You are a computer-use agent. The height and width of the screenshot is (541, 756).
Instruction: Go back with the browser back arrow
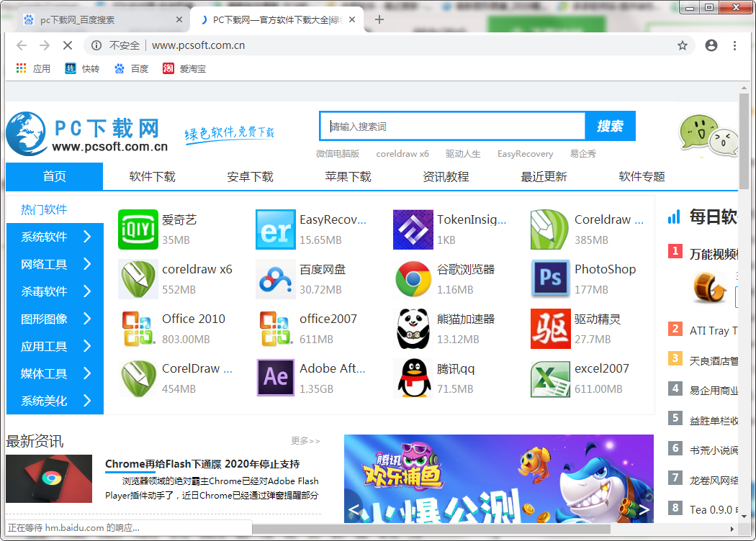click(x=21, y=45)
